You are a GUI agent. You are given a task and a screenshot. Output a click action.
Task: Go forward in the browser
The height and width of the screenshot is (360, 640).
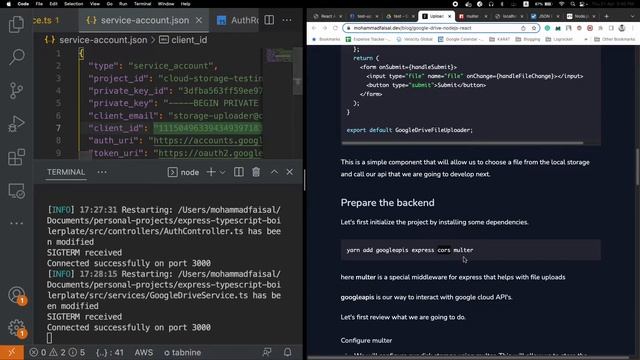click(324, 28)
